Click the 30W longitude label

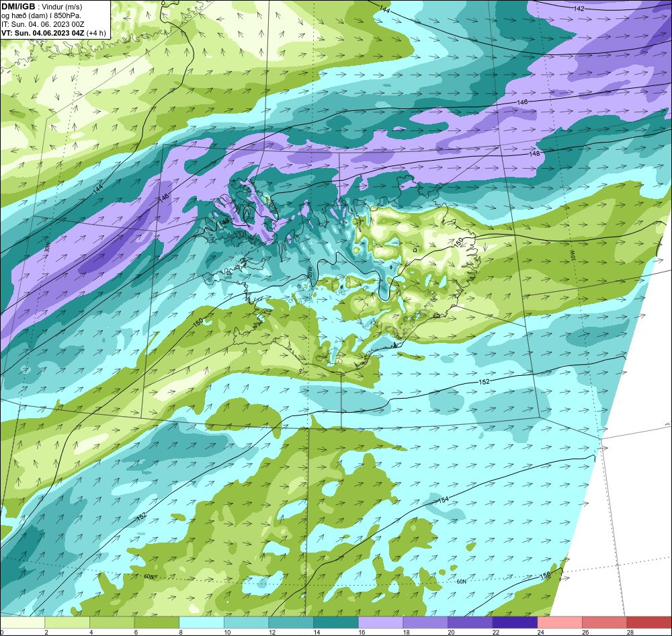(x=47, y=249)
